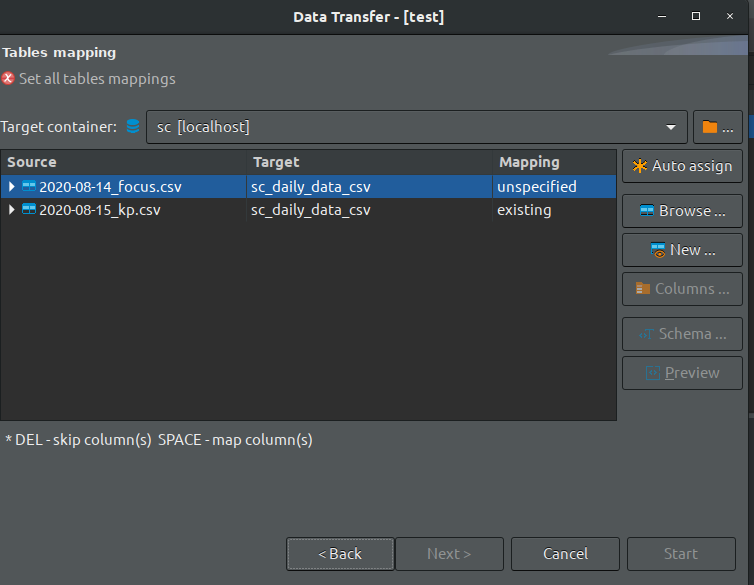754x585 pixels.
Task: Go back with the < Back button
Action: coord(340,554)
